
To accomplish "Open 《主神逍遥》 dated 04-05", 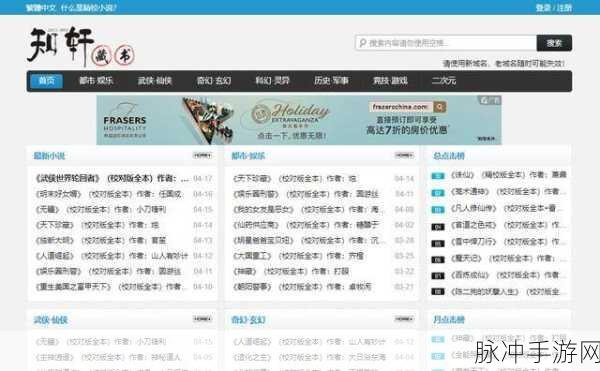I will (x=108, y=357).
